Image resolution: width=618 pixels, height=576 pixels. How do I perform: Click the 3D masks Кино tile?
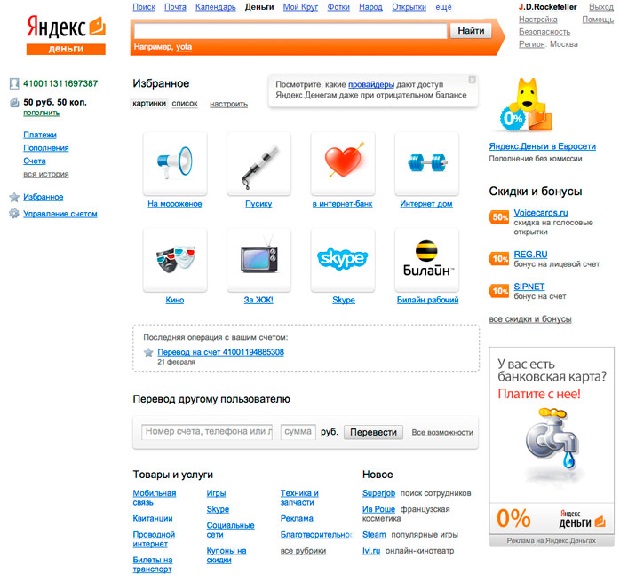[x=175, y=260]
